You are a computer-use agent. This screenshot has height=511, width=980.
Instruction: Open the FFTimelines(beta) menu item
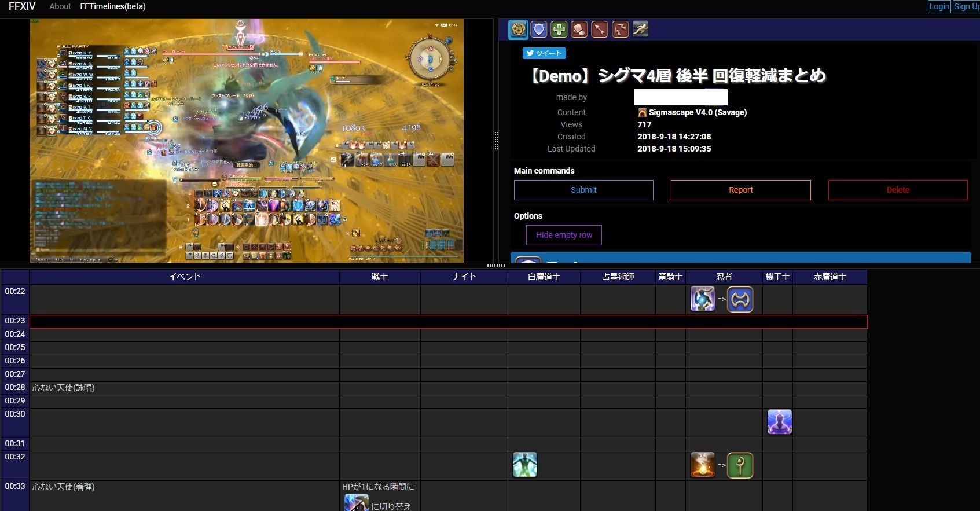tap(113, 6)
